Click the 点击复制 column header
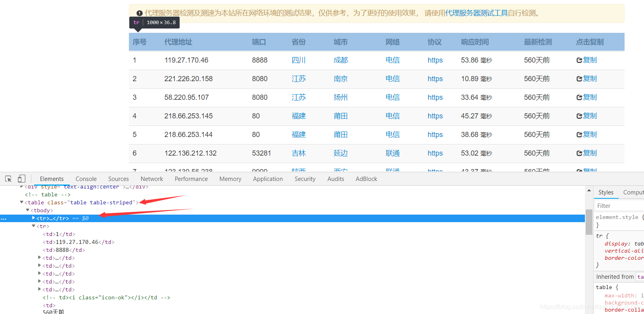Screen dimensions: 644x314 (590, 42)
